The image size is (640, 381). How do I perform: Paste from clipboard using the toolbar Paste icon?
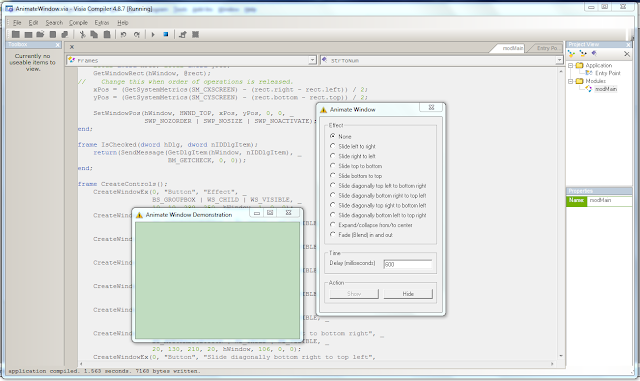[107, 35]
